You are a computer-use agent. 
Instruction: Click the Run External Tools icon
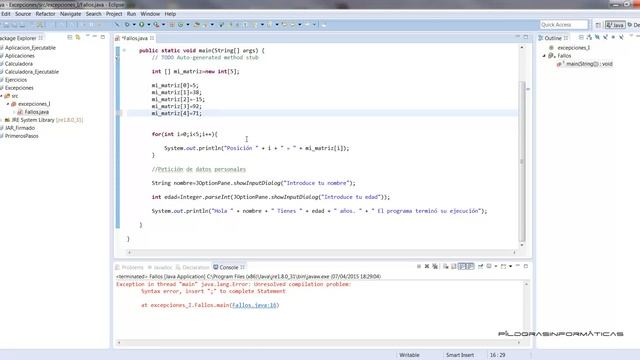point(156,24)
